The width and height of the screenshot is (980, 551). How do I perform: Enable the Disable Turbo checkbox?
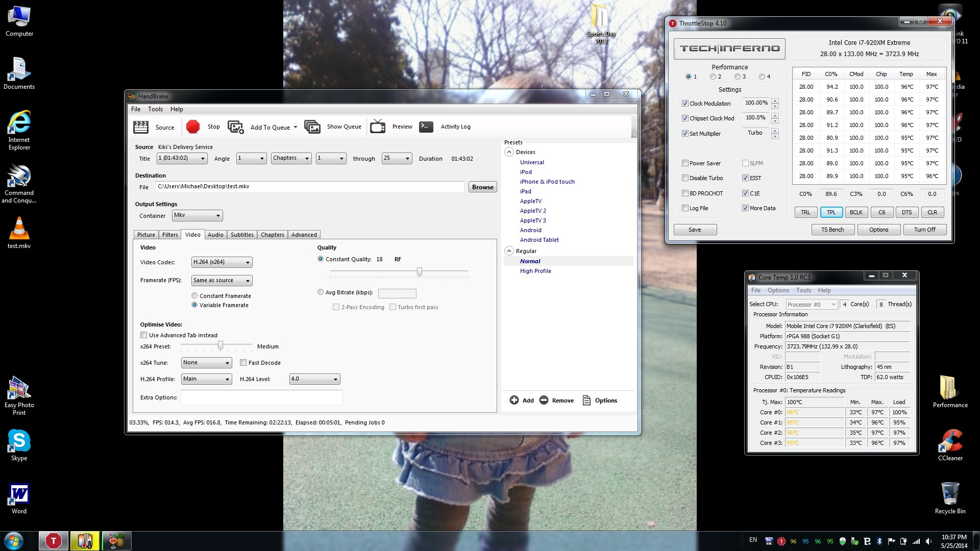pyautogui.click(x=685, y=178)
